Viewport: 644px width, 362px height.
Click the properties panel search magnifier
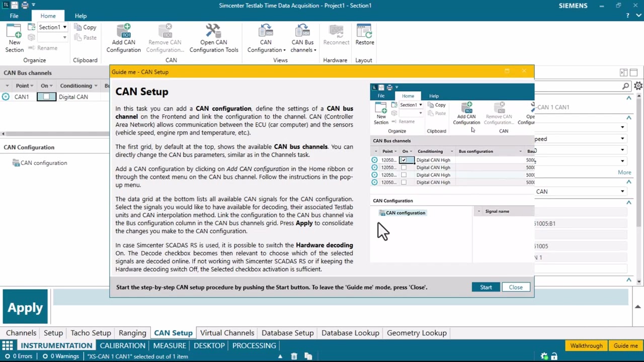coord(626,86)
